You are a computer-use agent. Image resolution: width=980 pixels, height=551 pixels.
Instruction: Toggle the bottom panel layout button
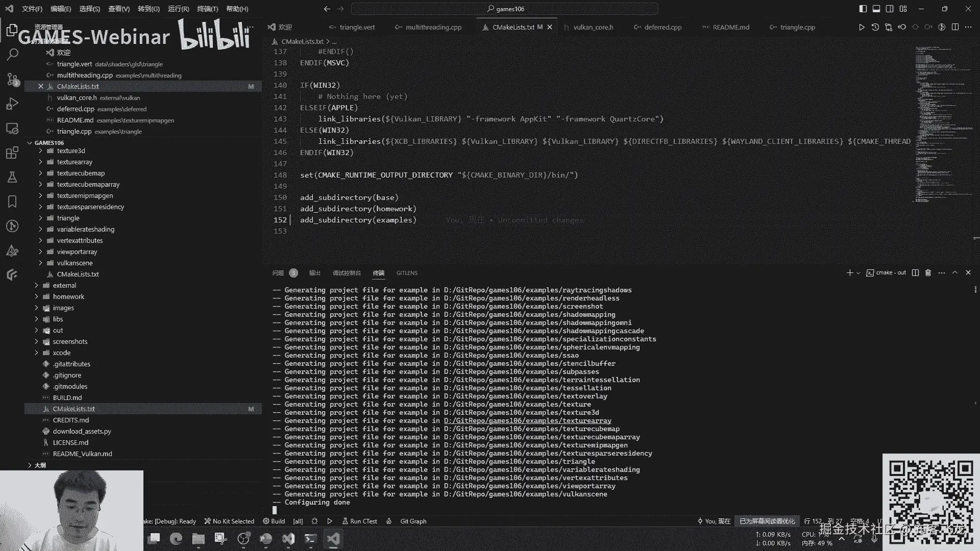(x=876, y=9)
